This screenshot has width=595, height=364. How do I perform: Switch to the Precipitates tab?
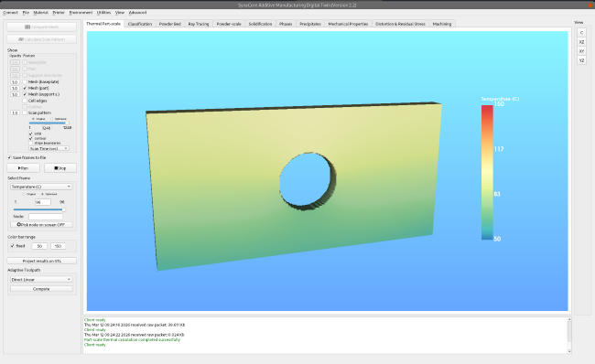pyautogui.click(x=310, y=24)
